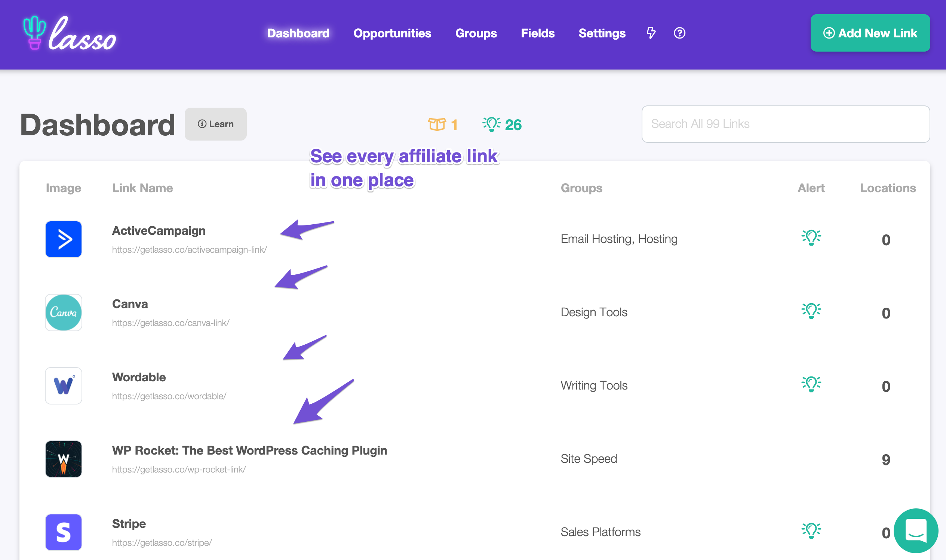Click the Design Tools group
The width and height of the screenshot is (946, 560).
593,312
